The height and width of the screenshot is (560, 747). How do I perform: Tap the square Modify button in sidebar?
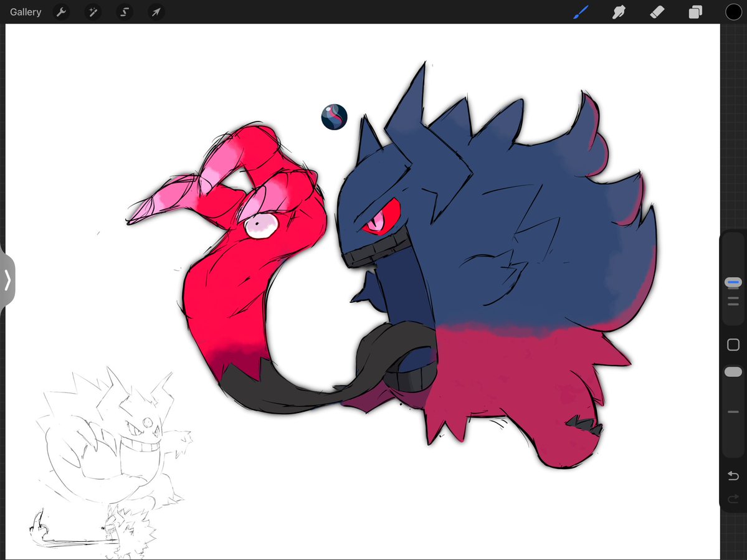pyautogui.click(x=733, y=344)
